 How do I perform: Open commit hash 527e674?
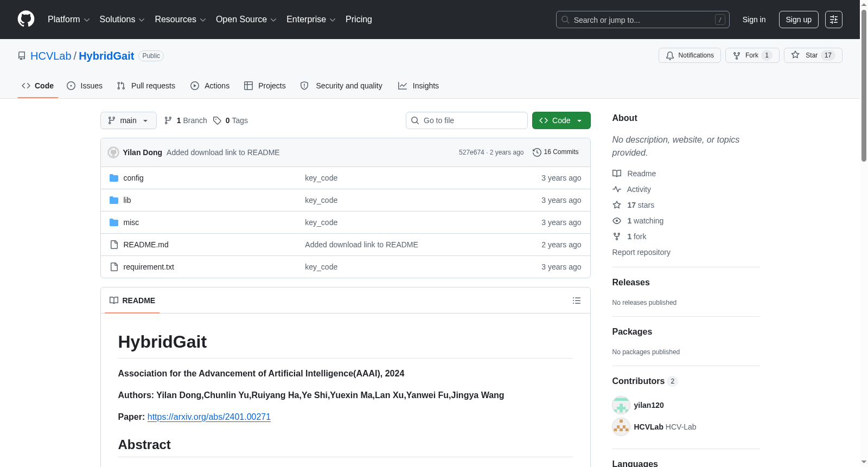click(x=471, y=152)
